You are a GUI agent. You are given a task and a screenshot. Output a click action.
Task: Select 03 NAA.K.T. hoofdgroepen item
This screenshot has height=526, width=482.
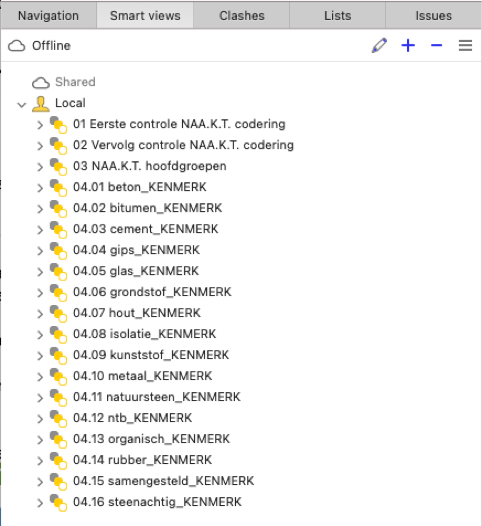click(150, 166)
